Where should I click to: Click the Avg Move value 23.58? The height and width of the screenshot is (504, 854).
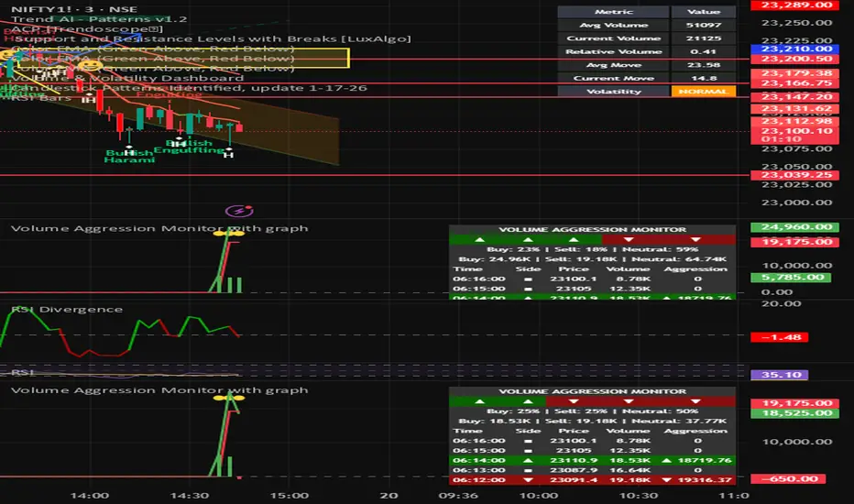pyautogui.click(x=704, y=65)
